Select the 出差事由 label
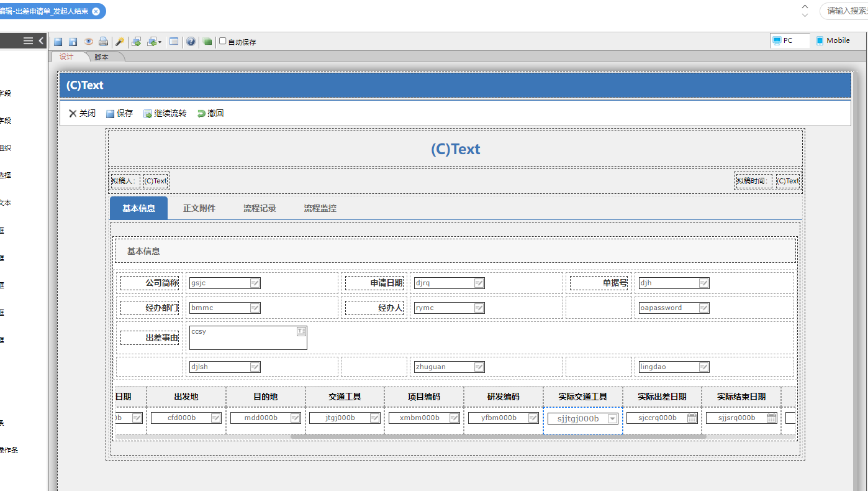Screen dimensions: 868x491 click(150, 337)
